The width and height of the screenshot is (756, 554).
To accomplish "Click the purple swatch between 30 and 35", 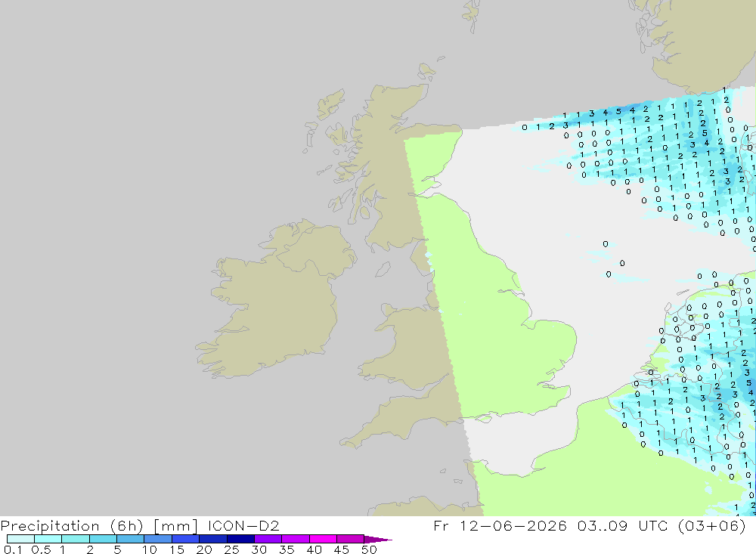I will coord(268,539).
